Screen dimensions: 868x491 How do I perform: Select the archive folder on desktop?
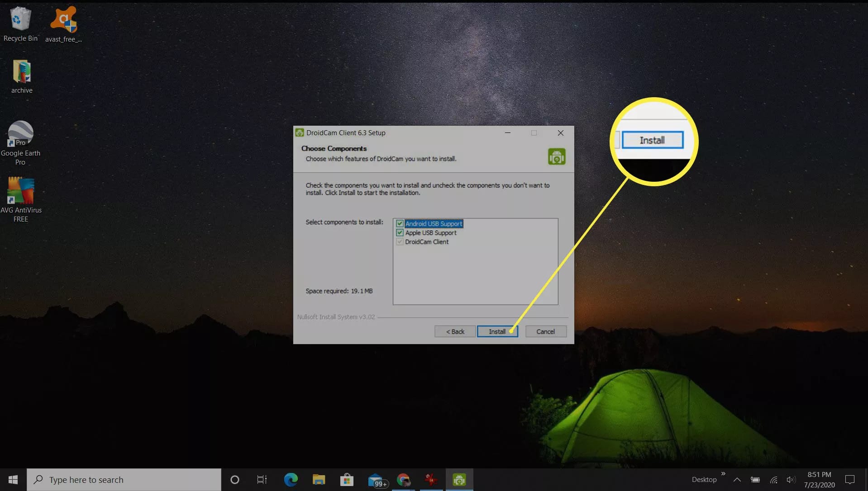22,76
